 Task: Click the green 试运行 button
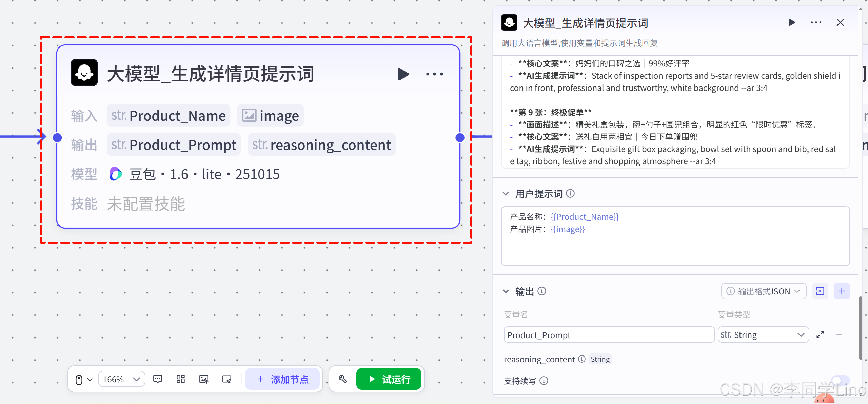(x=389, y=379)
